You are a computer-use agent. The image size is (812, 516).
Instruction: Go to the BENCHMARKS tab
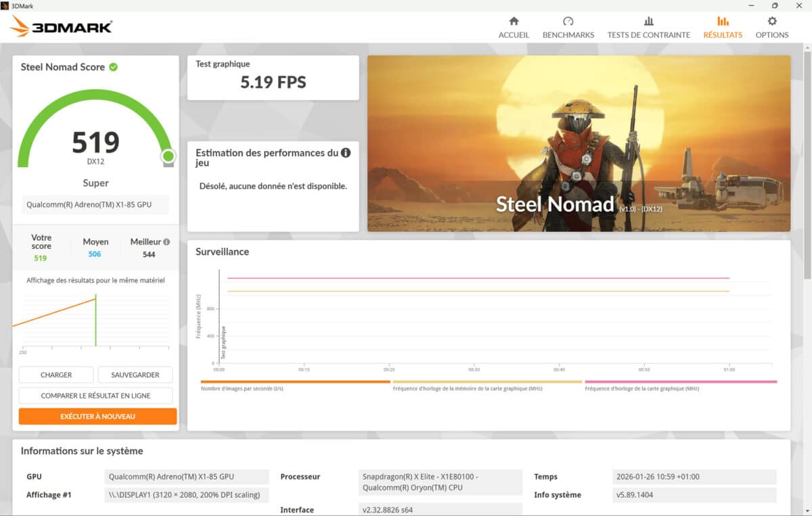(x=568, y=35)
